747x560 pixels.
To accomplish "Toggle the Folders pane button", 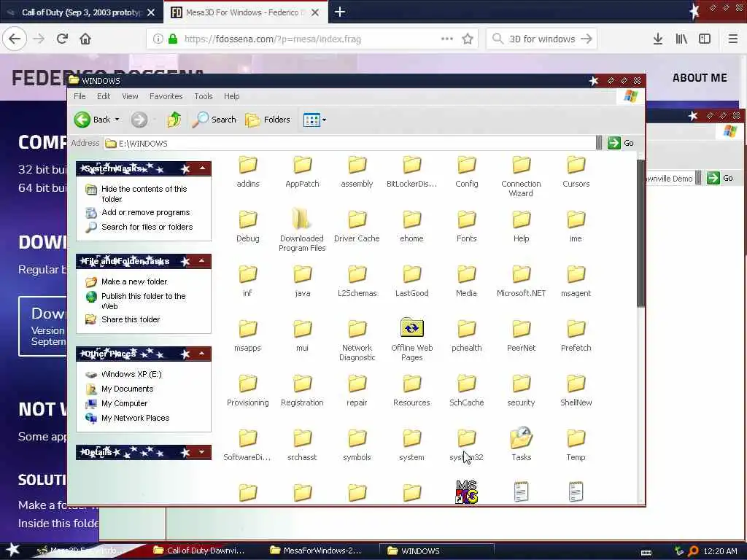I will pyautogui.click(x=267, y=120).
